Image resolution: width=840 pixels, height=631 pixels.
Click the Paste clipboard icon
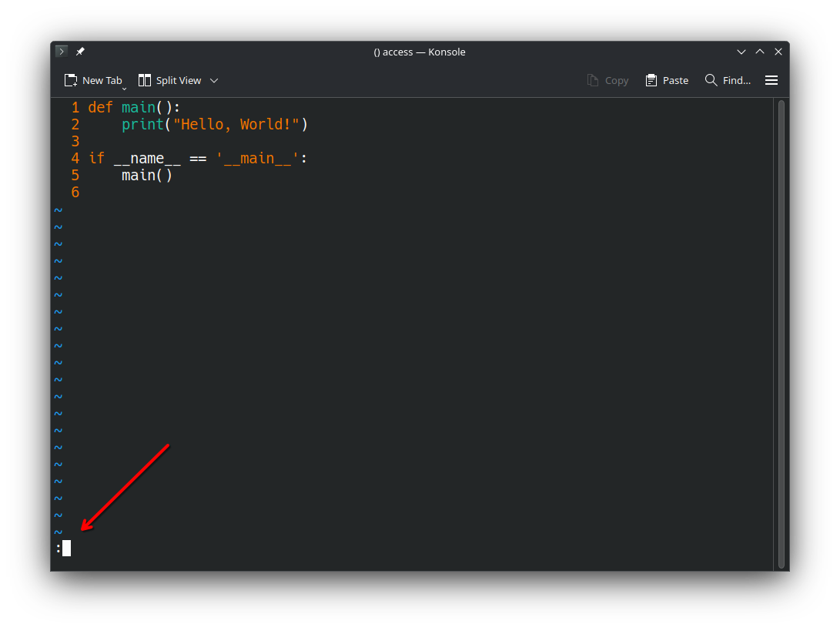click(x=650, y=80)
